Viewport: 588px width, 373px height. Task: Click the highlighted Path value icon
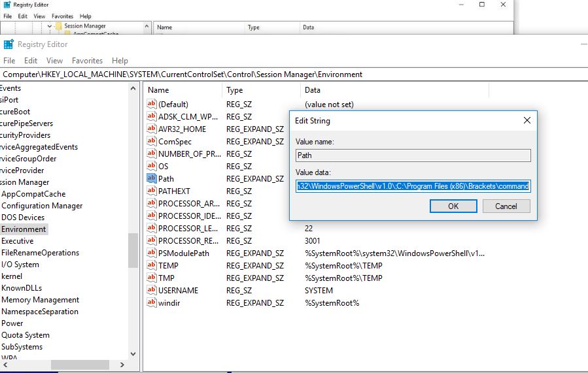coord(152,178)
